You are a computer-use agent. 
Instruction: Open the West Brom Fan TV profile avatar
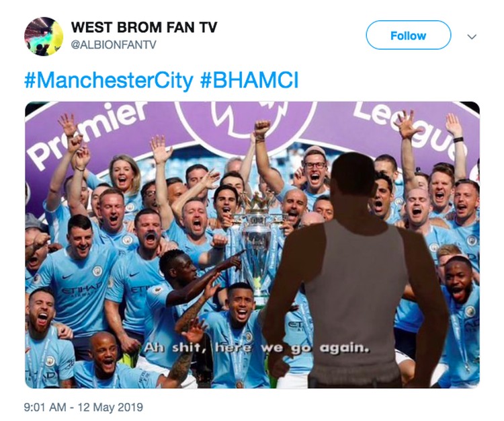[x=44, y=36]
